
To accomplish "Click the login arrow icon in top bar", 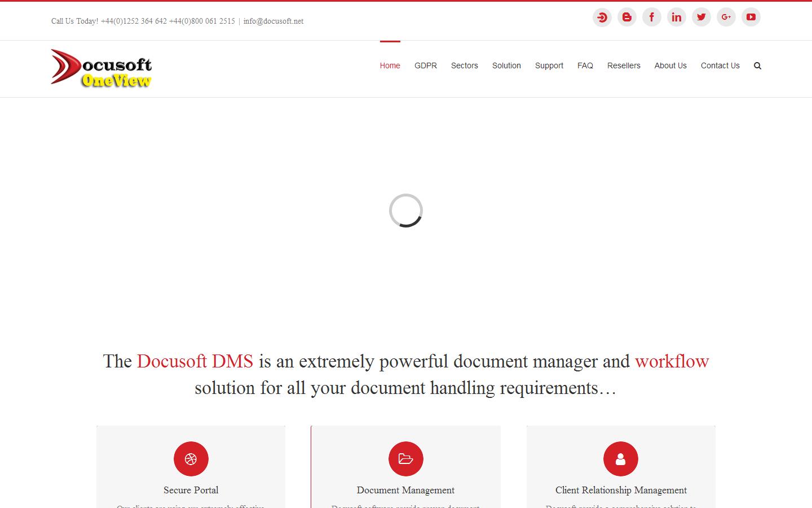I will click(602, 17).
